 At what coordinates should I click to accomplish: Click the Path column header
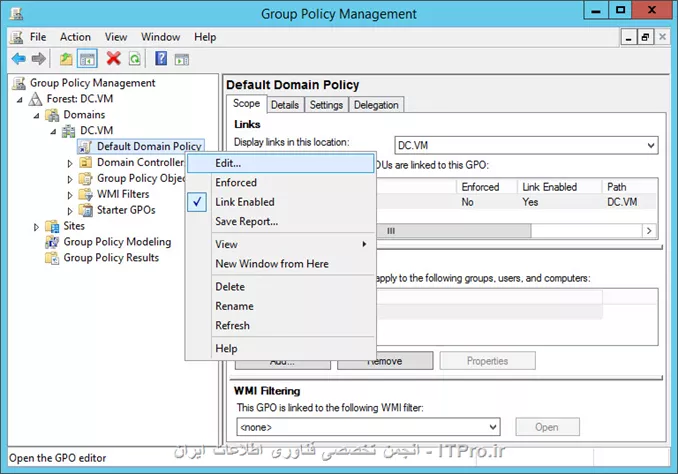[x=630, y=187]
